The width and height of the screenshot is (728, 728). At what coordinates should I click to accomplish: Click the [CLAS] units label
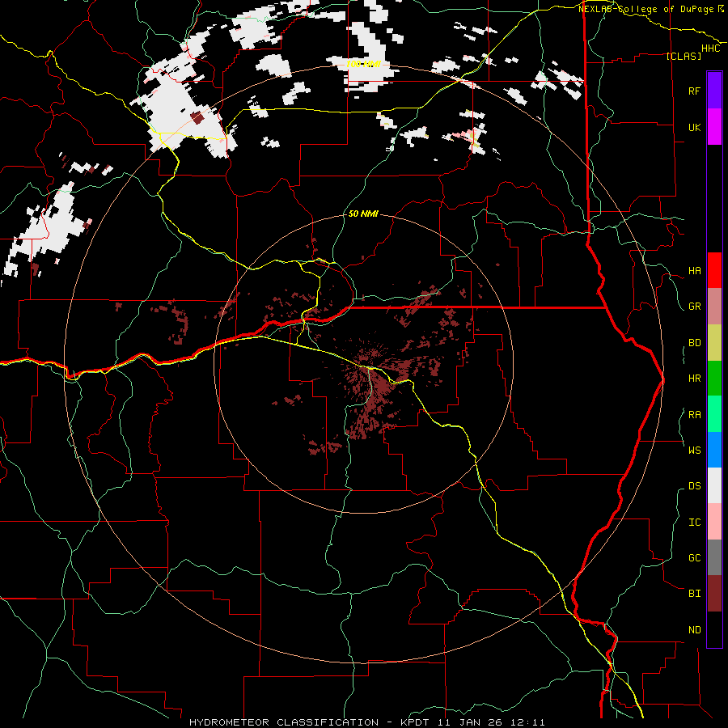pyautogui.click(x=684, y=56)
